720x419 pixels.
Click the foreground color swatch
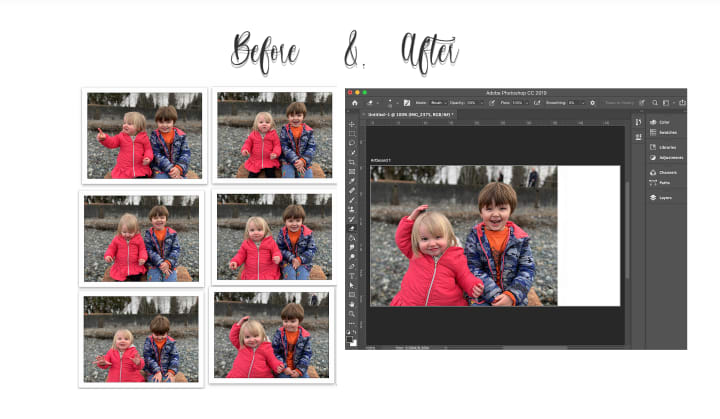coord(350,340)
